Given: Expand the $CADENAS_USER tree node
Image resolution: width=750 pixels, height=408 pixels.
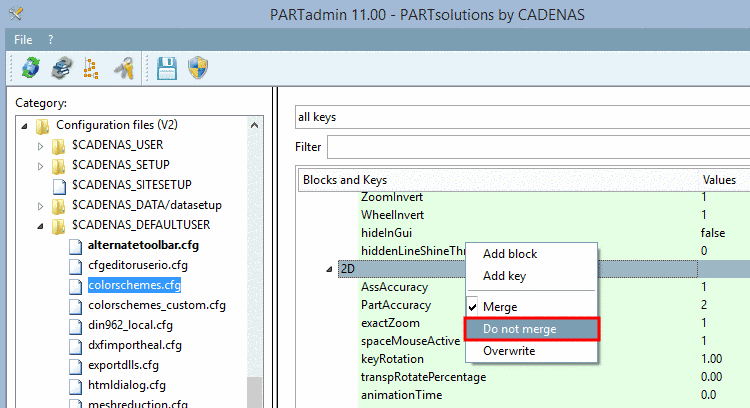Looking at the screenshot, I should point(40,146).
